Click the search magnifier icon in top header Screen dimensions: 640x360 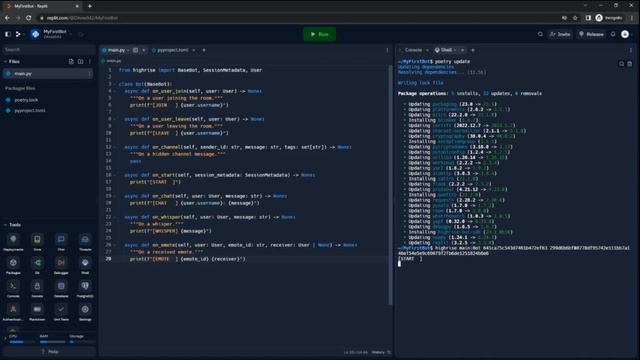click(x=540, y=34)
